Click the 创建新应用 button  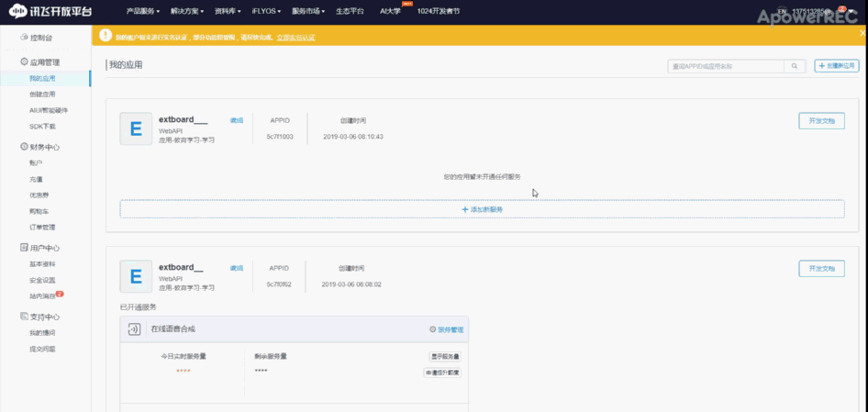pyautogui.click(x=837, y=66)
